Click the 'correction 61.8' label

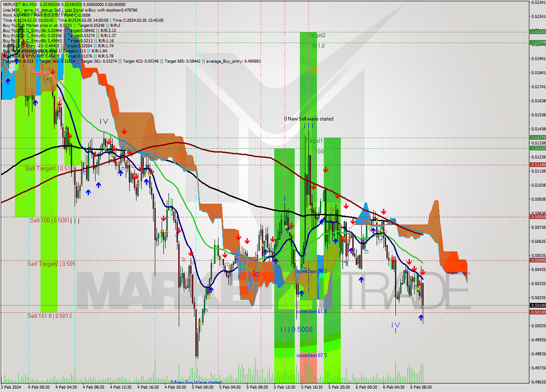click(x=312, y=311)
